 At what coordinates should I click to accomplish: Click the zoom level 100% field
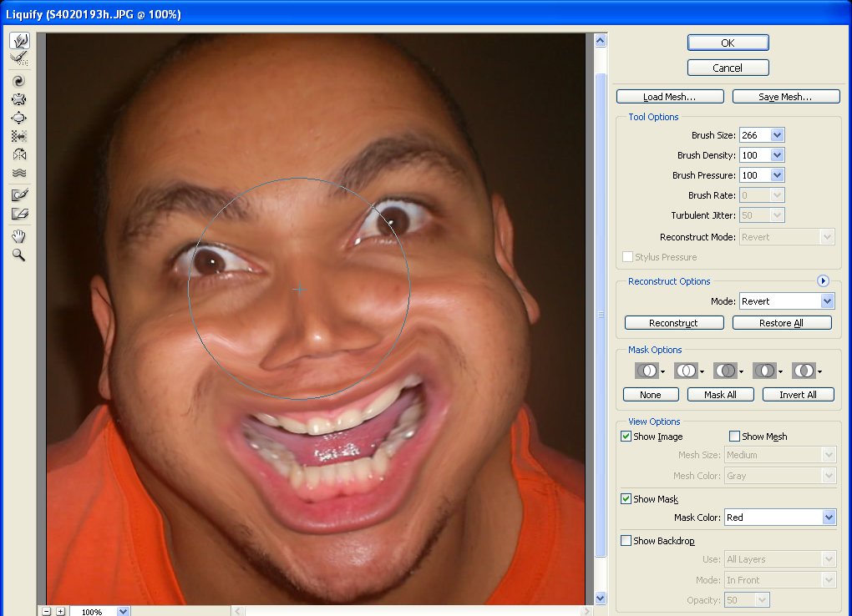tap(93, 612)
